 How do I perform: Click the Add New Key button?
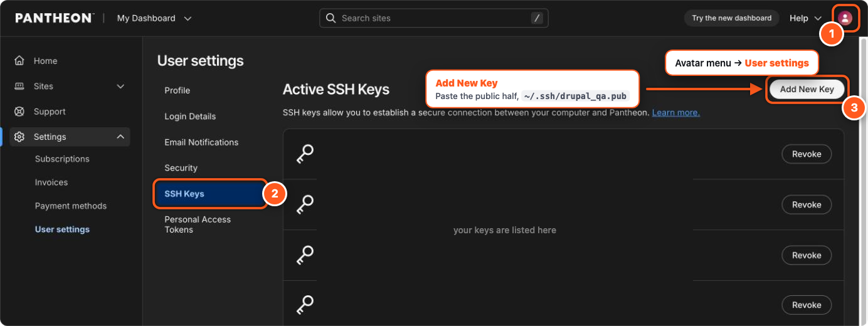[807, 89]
